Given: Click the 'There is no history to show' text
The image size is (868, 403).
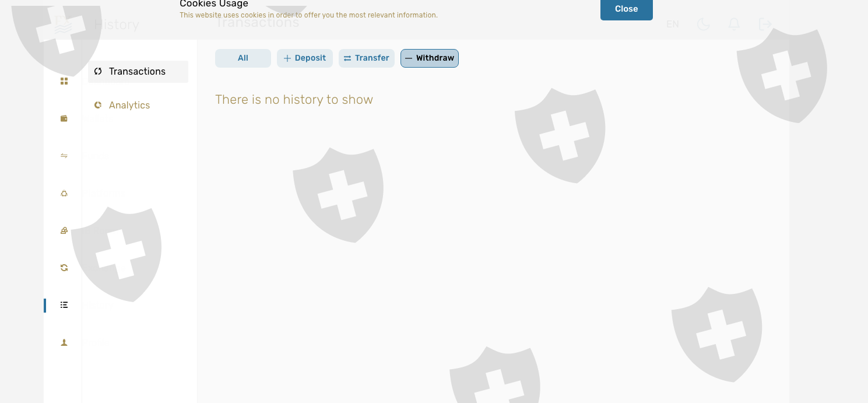Looking at the screenshot, I should point(294,100).
